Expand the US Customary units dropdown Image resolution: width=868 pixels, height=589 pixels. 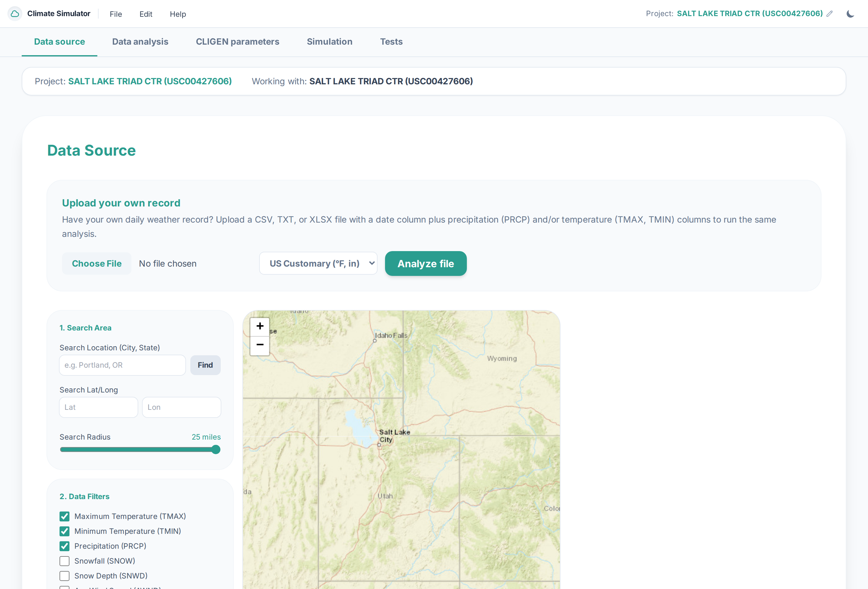point(318,264)
